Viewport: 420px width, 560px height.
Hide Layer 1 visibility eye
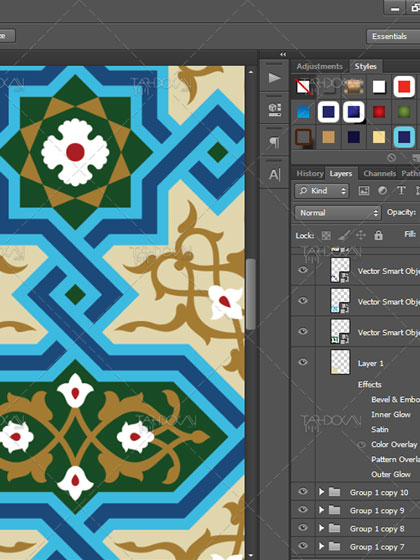coord(303,362)
